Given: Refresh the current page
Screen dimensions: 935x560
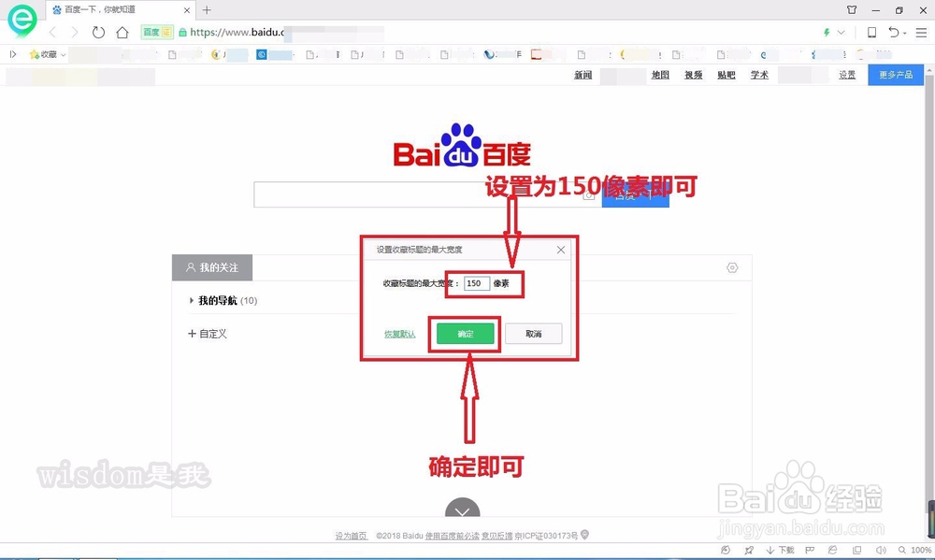Looking at the screenshot, I should tap(98, 31).
